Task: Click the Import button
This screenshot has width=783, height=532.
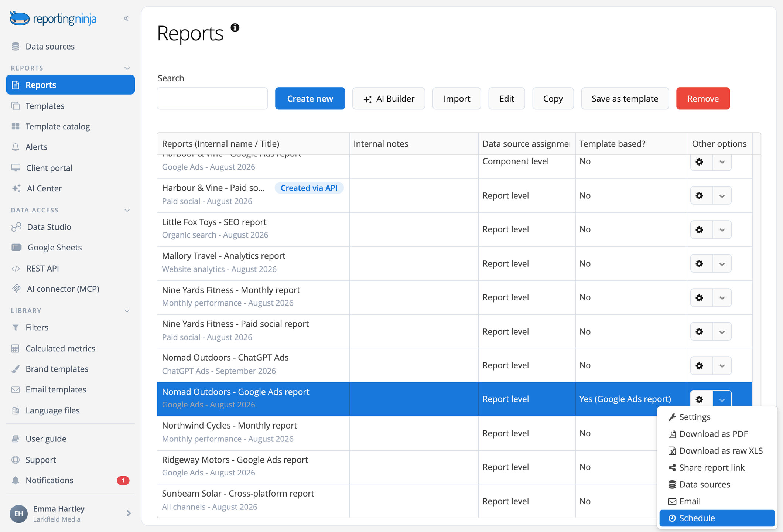Action: point(457,98)
